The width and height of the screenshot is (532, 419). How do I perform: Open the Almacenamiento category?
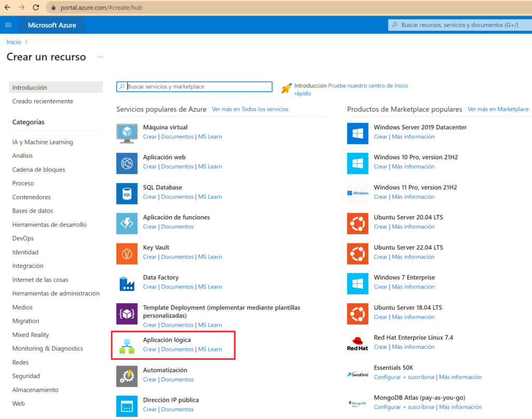click(x=35, y=390)
